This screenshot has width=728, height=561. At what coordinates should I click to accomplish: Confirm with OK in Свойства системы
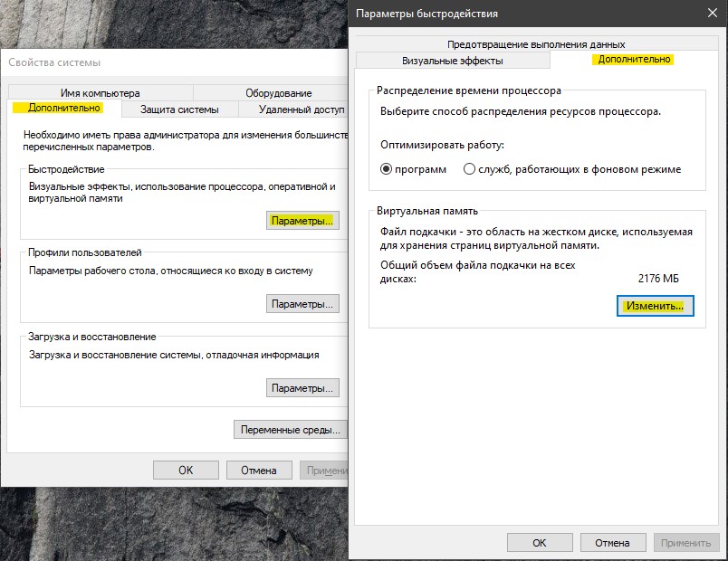click(x=186, y=470)
